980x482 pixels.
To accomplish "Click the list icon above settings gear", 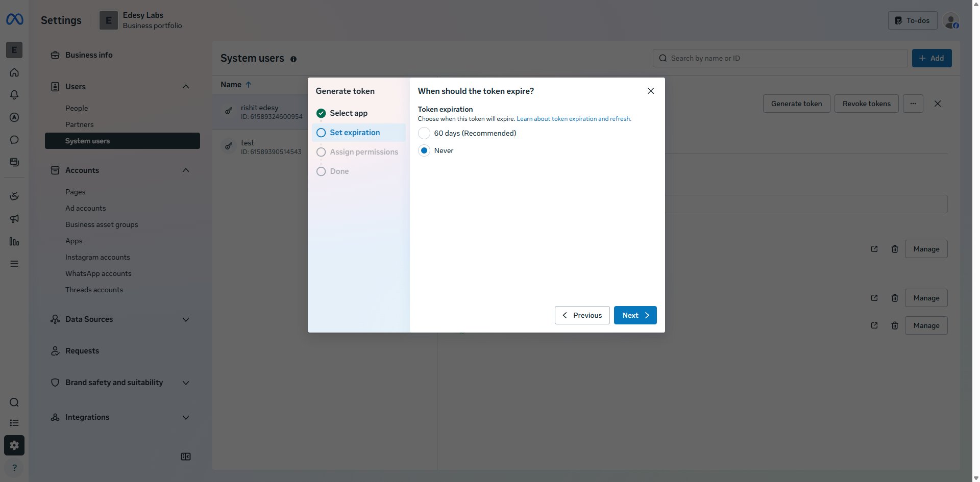I will (x=14, y=423).
